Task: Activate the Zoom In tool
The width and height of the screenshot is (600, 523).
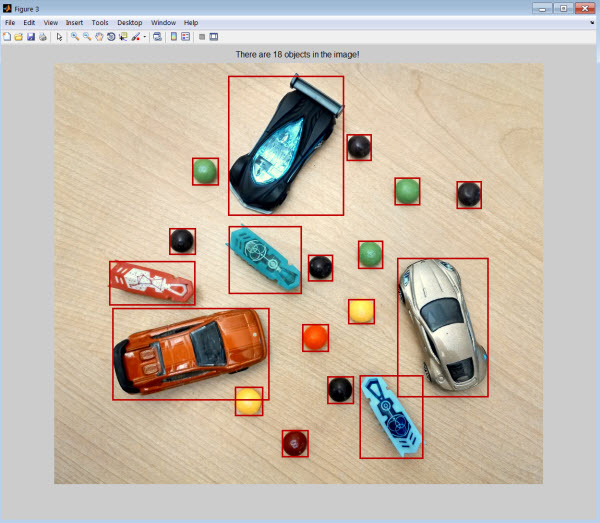Action: point(75,37)
